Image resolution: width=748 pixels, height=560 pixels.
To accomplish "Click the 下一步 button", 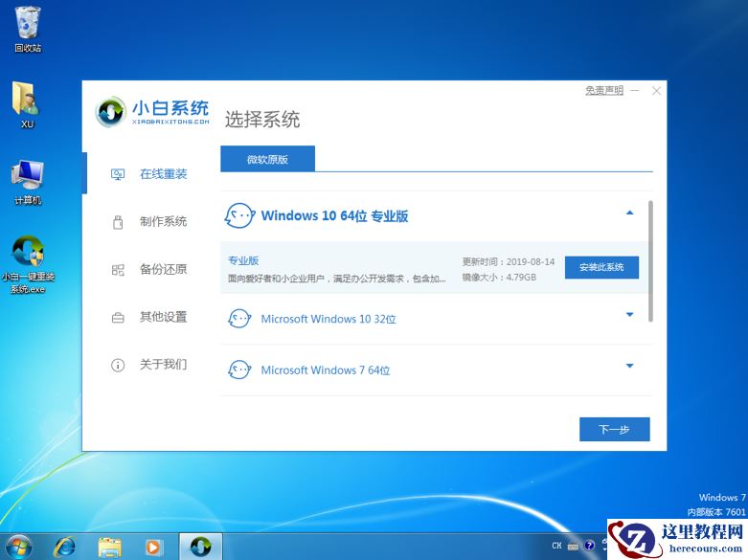I will (x=615, y=429).
